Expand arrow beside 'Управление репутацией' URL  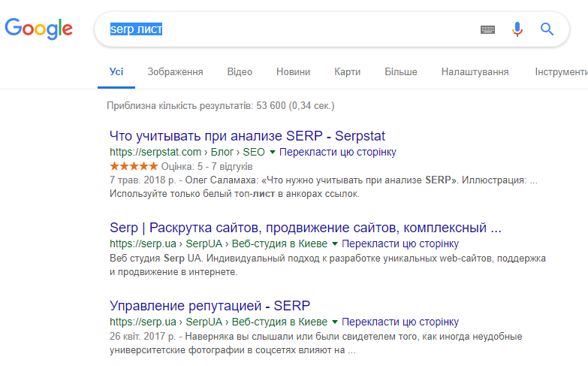[335, 322]
